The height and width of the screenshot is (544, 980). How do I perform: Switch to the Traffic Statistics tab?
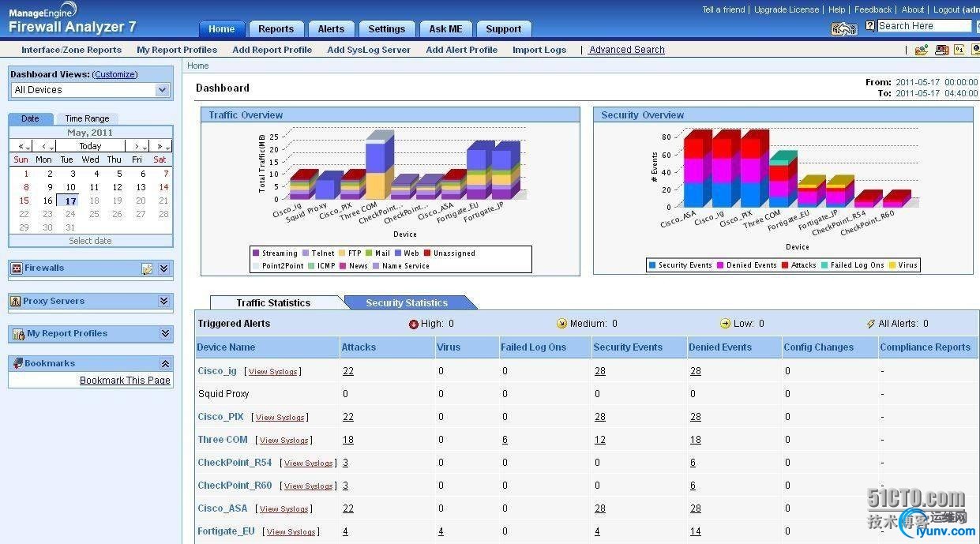(273, 302)
